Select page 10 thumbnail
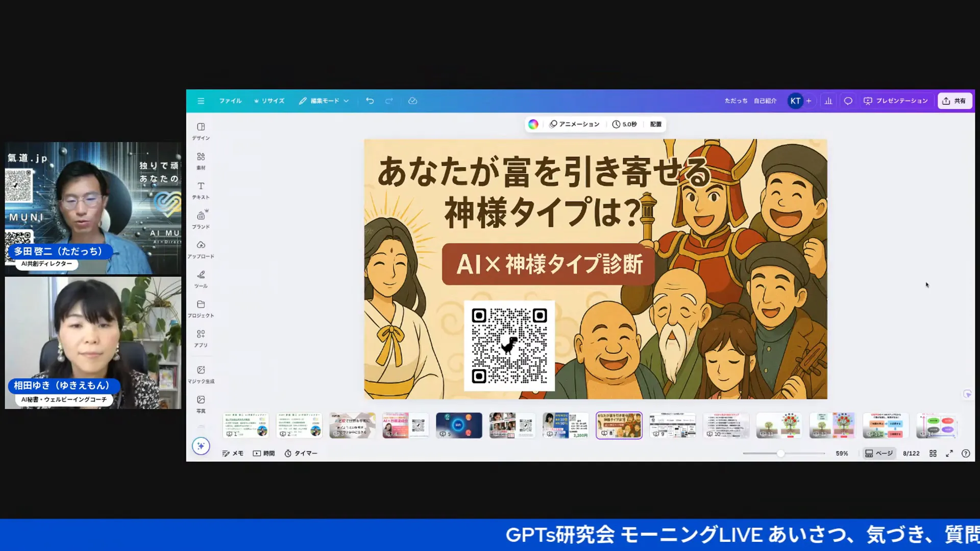Screen dimensions: 980x551 [x=726, y=425]
